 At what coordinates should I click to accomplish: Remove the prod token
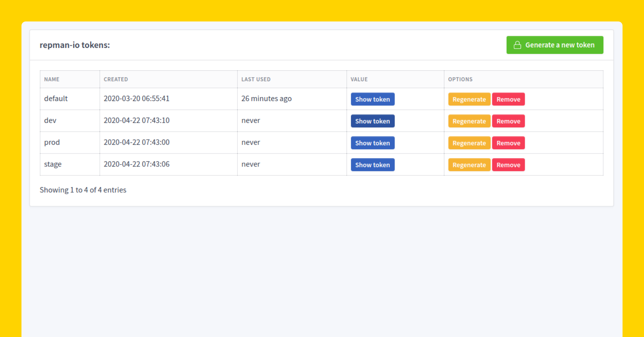click(508, 143)
